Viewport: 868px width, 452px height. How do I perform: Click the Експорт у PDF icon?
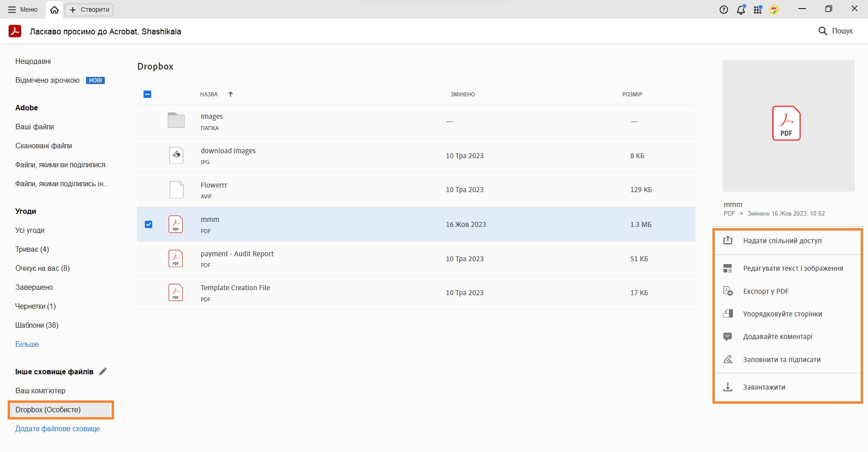728,291
